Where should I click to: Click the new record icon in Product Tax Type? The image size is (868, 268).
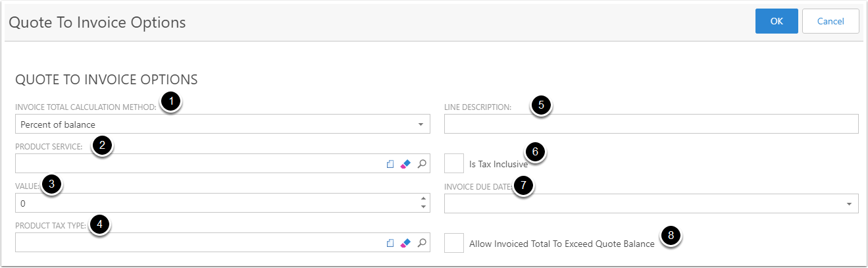point(390,243)
